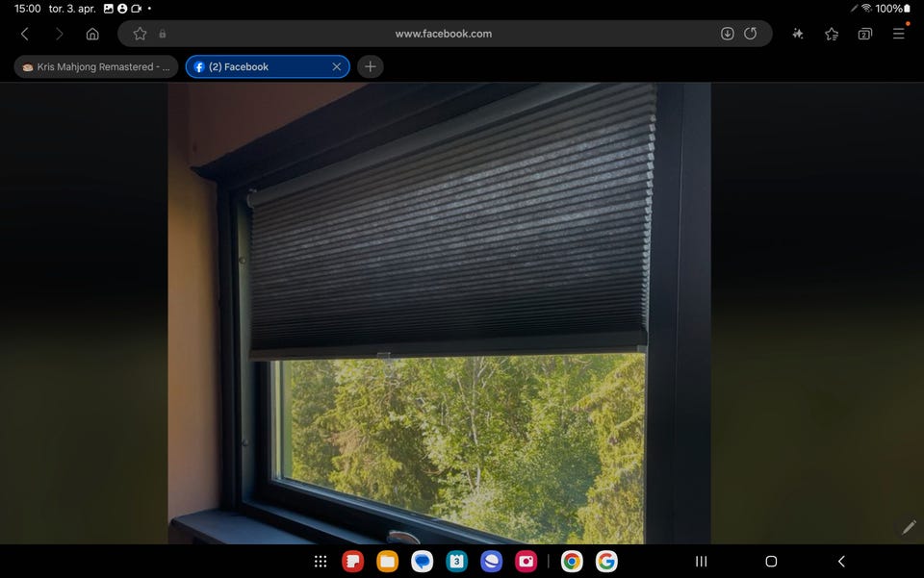Open the Messages app in taskbar
The width and height of the screenshot is (924, 578).
coord(422,562)
